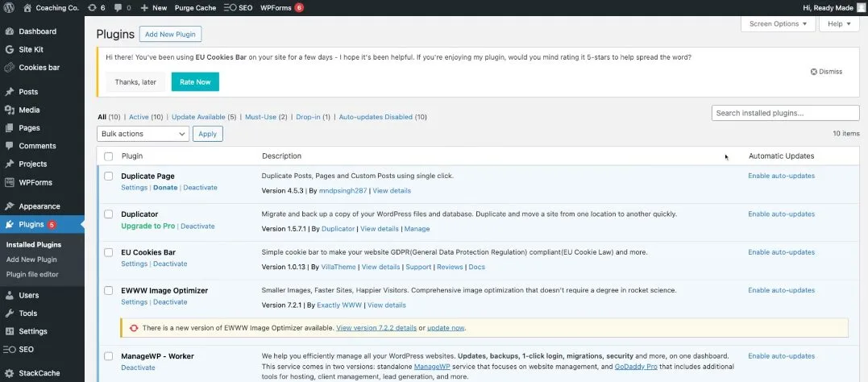Click the mndpsingh287 author link

[x=343, y=190]
